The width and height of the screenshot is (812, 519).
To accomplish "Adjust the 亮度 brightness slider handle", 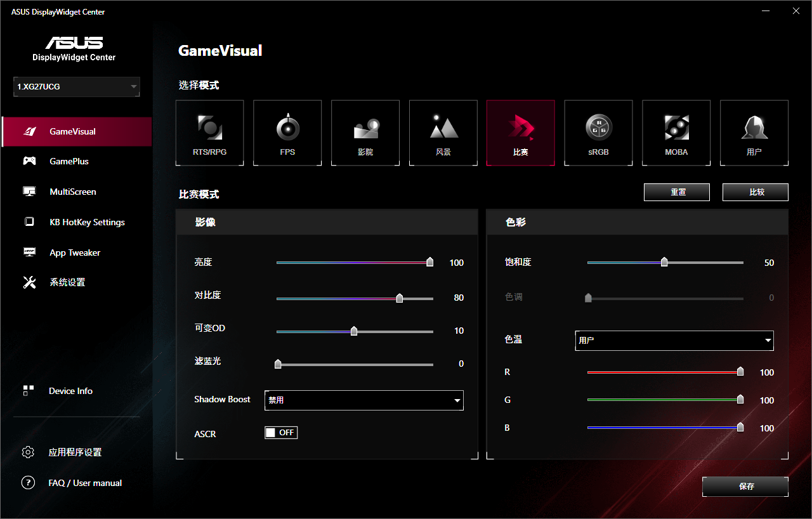I will (429, 261).
